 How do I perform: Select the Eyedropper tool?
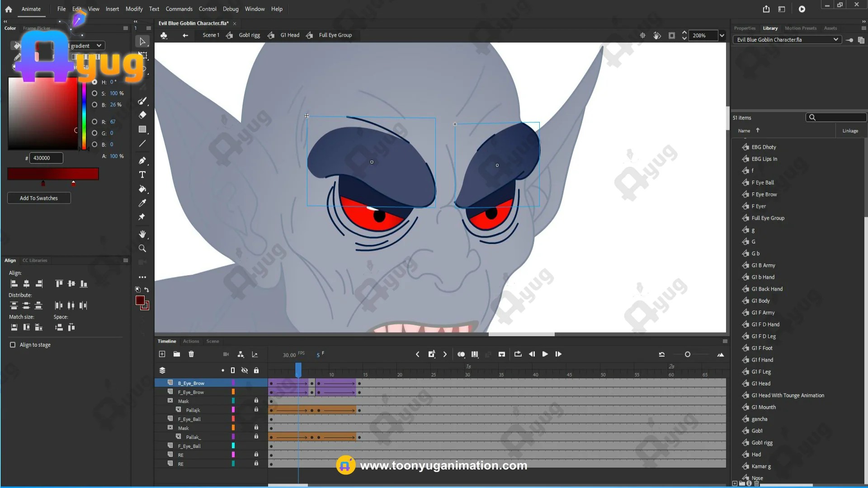tap(142, 203)
